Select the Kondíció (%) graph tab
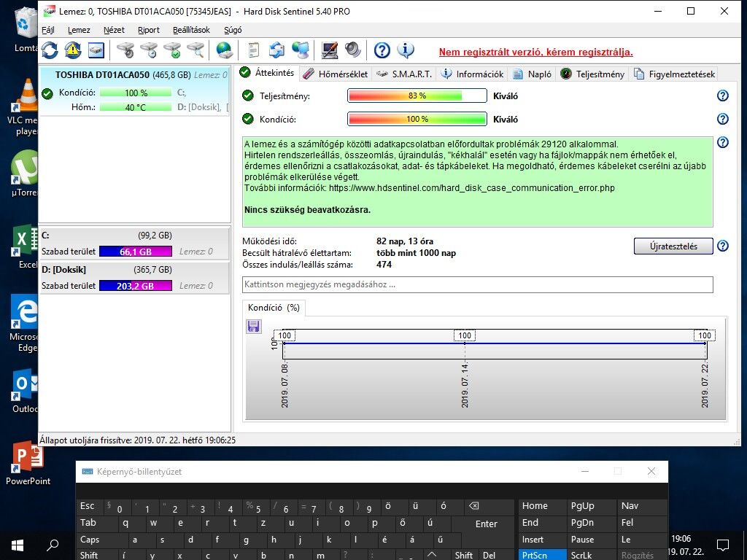This screenshot has height=560, width=747. [x=274, y=308]
